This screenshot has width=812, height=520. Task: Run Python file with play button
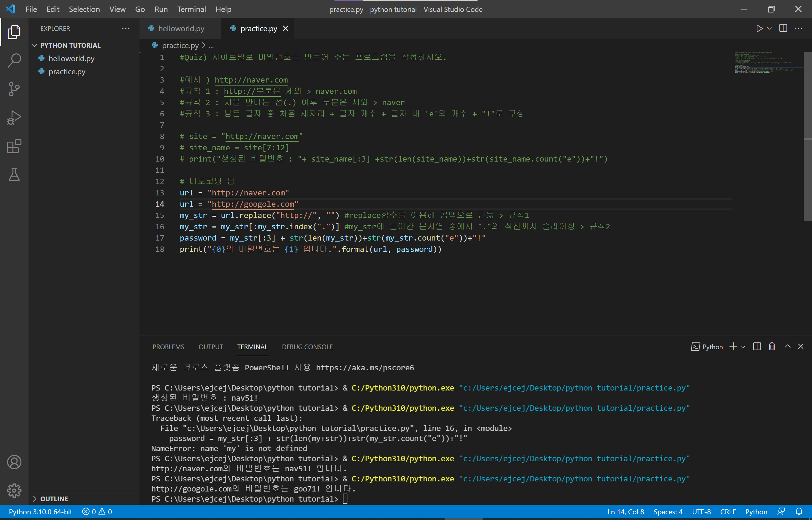coord(759,29)
